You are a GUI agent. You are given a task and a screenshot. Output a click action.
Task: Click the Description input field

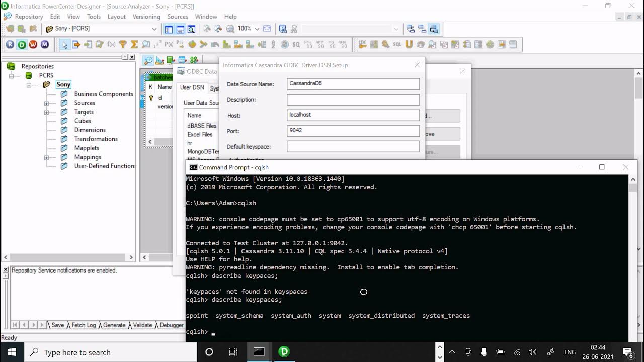click(x=353, y=100)
